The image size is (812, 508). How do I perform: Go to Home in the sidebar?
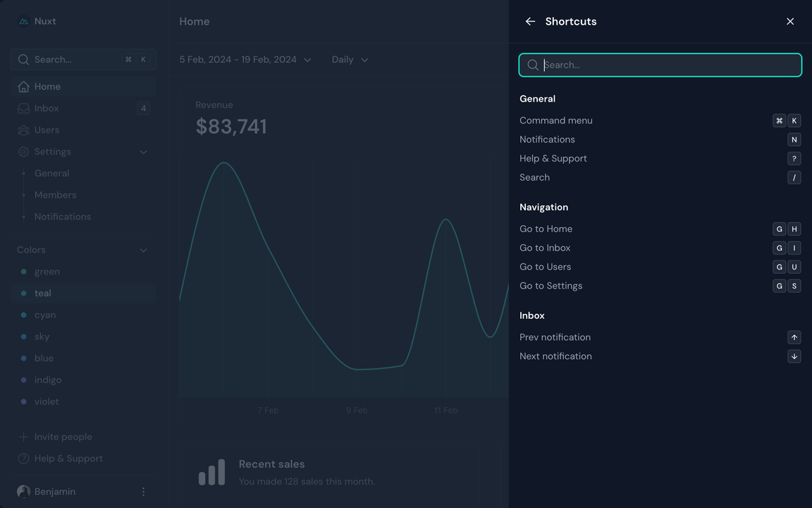[x=48, y=86]
